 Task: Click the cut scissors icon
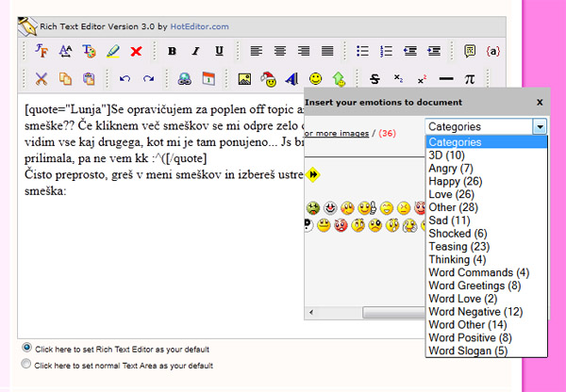(x=41, y=79)
